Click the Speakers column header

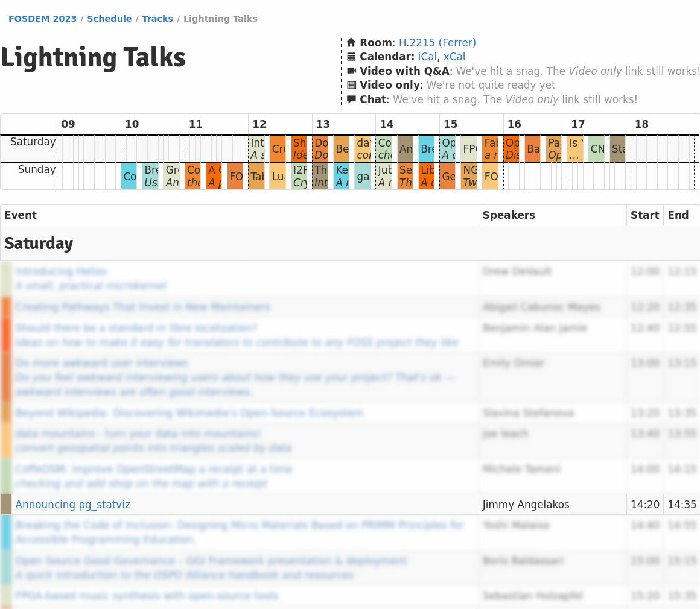509,215
